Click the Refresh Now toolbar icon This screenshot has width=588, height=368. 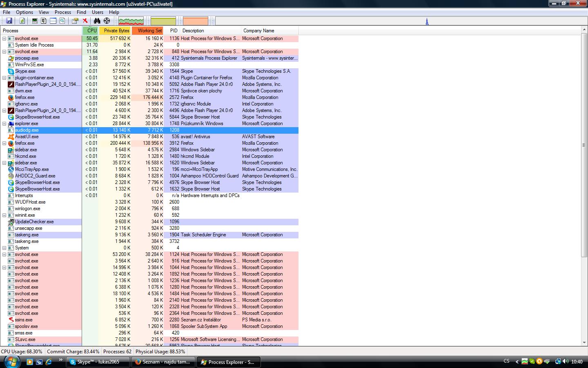click(x=22, y=21)
